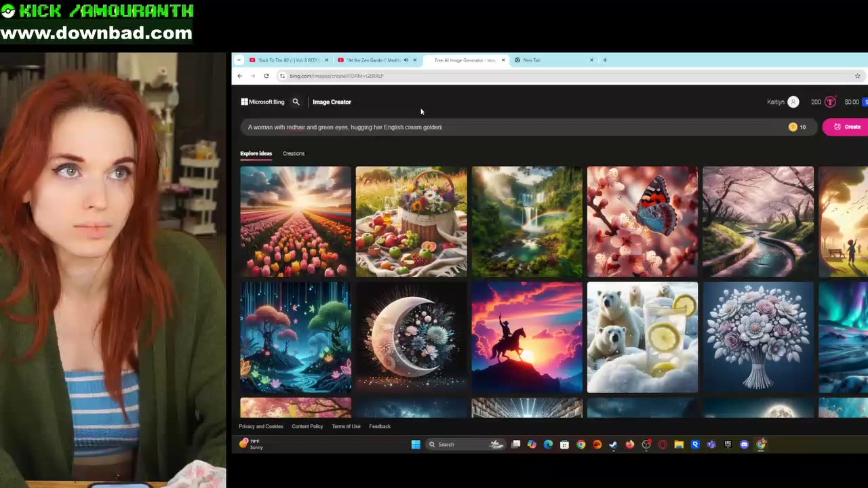
Task: Open the glowing fantasy forest image
Action: click(296, 338)
